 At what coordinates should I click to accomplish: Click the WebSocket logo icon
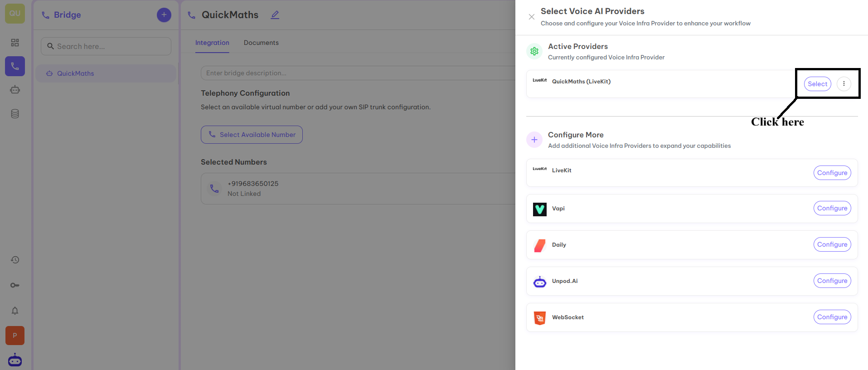pos(540,318)
